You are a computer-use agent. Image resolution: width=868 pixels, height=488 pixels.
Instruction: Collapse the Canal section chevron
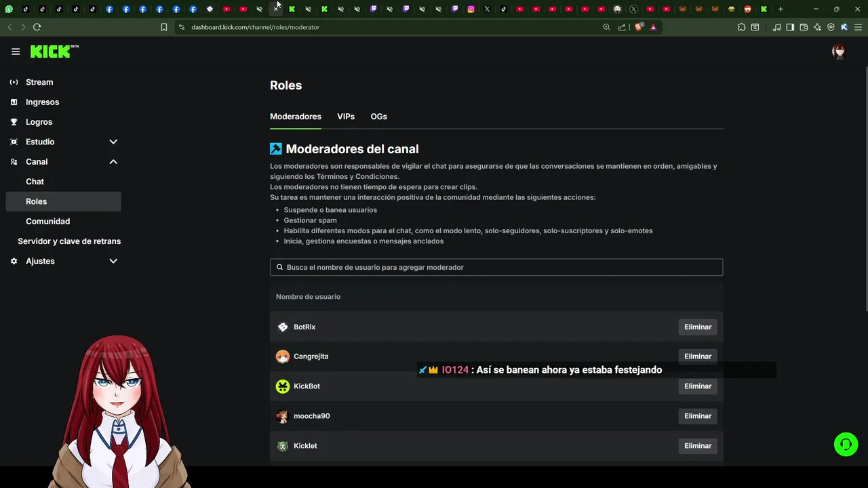pyautogui.click(x=113, y=161)
